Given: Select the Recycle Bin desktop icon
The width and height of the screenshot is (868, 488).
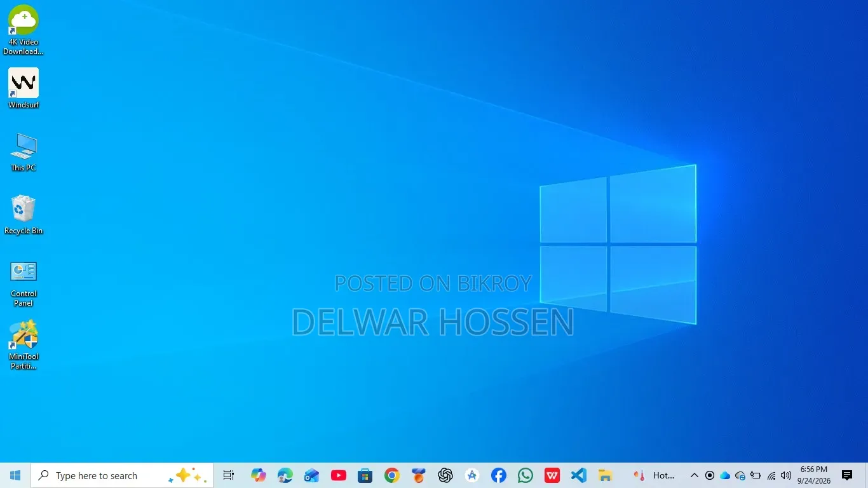Looking at the screenshot, I should click(24, 215).
